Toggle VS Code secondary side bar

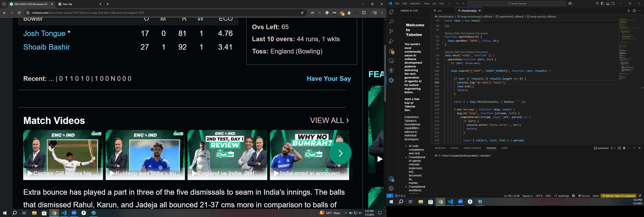coord(613,3)
